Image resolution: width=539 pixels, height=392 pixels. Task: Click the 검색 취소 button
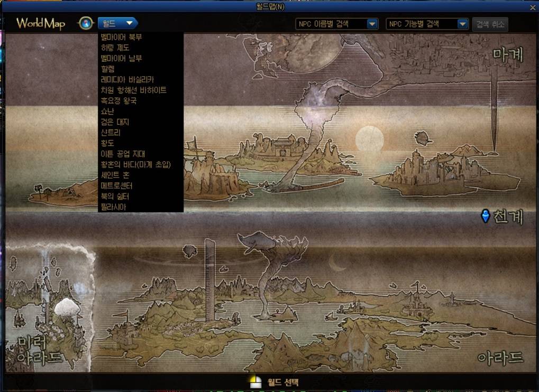pos(490,24)
